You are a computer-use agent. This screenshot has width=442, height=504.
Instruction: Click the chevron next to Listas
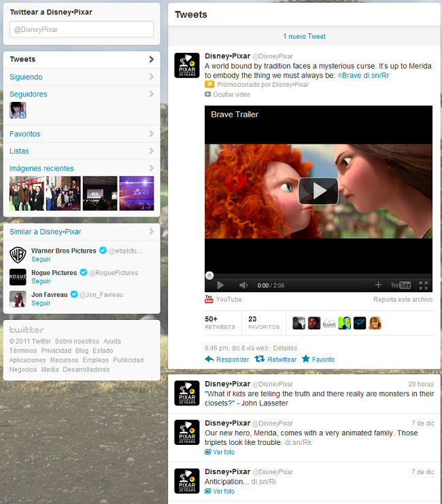(x=151, y=151)
